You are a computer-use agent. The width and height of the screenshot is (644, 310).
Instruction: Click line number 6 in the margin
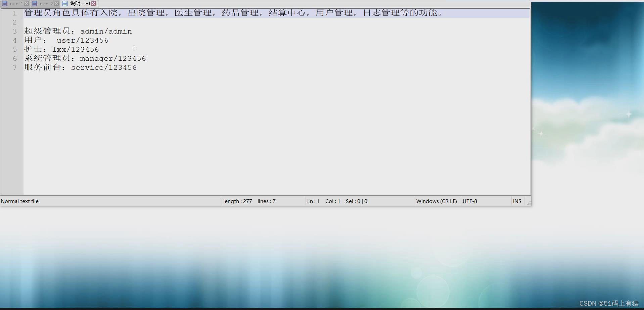pyautogui.click(x=15, y=58)
